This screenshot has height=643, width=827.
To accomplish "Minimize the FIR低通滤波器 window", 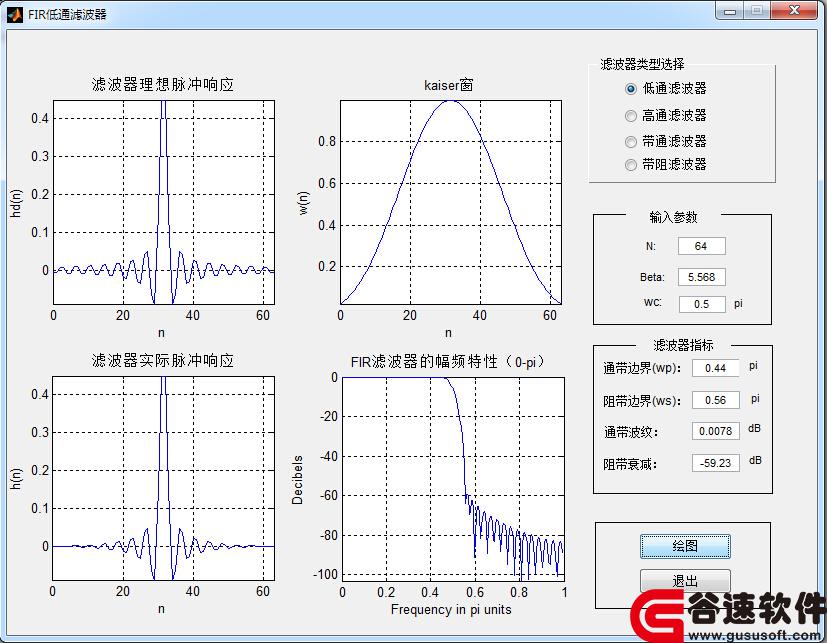I will pyautogui.click(x=730, y=11).
